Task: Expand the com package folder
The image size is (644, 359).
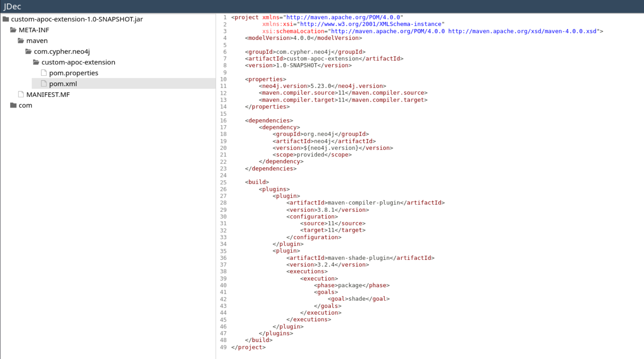Action: coord(25,105)
